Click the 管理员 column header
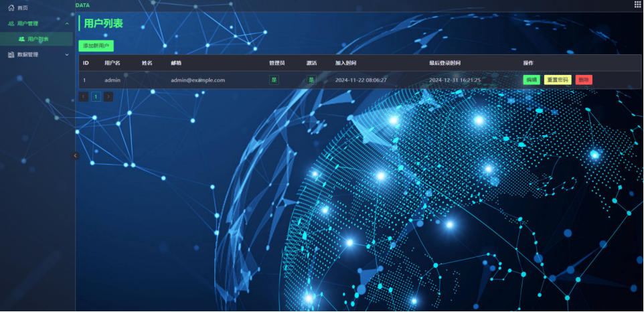The width and height of the screenshot is (644, 312). [277, 63]
